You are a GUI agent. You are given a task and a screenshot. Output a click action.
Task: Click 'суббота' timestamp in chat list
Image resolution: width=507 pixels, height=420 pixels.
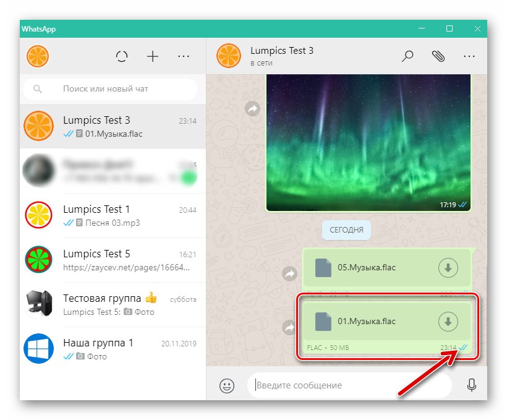[x=183, y=299]
